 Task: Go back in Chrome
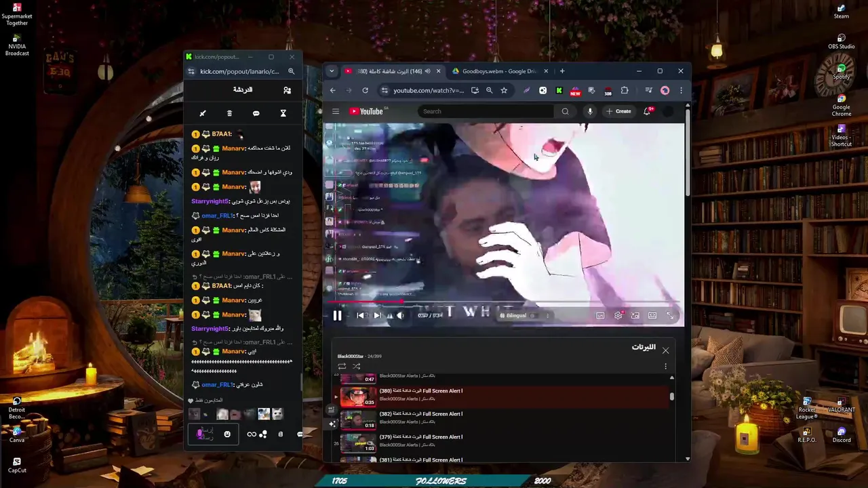(x=332, y=90)
